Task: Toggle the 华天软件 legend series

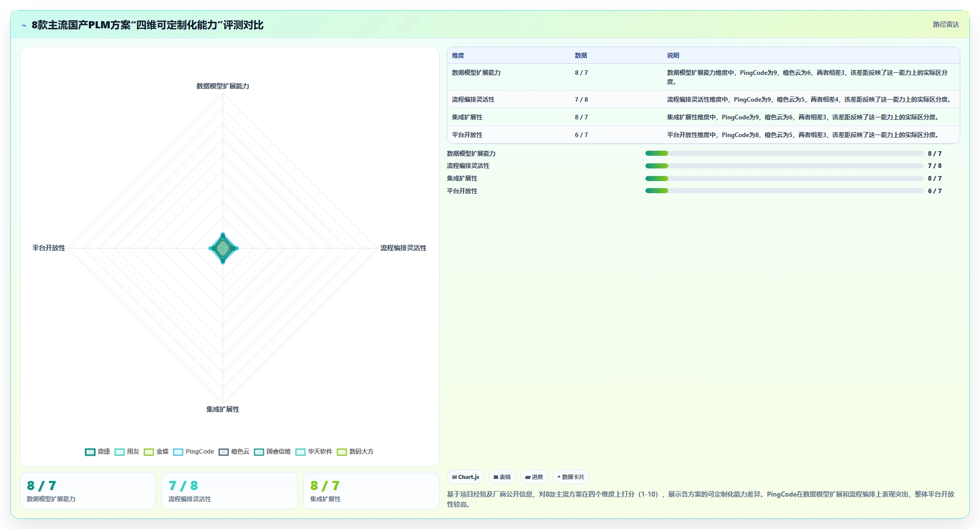Action: click(313, 452)
